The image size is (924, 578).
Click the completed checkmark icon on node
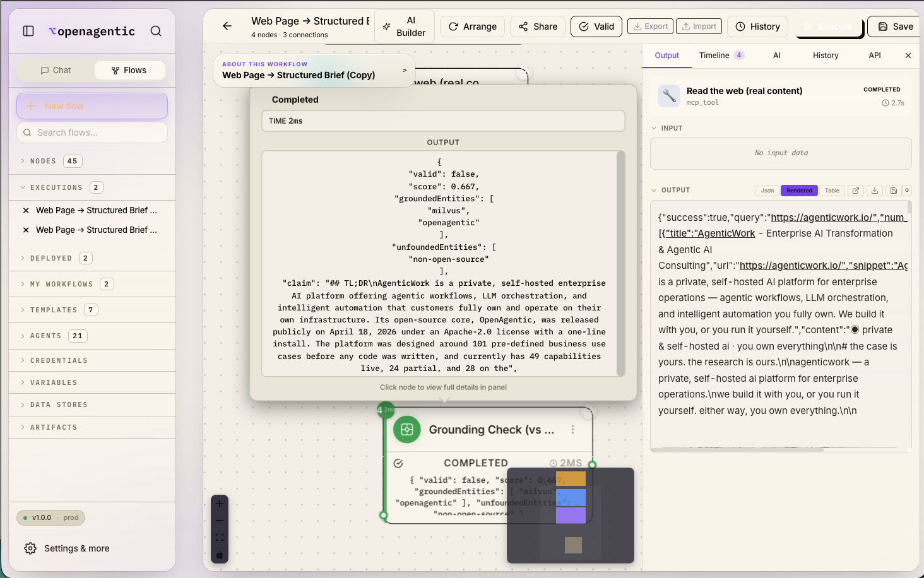point(398,463)
